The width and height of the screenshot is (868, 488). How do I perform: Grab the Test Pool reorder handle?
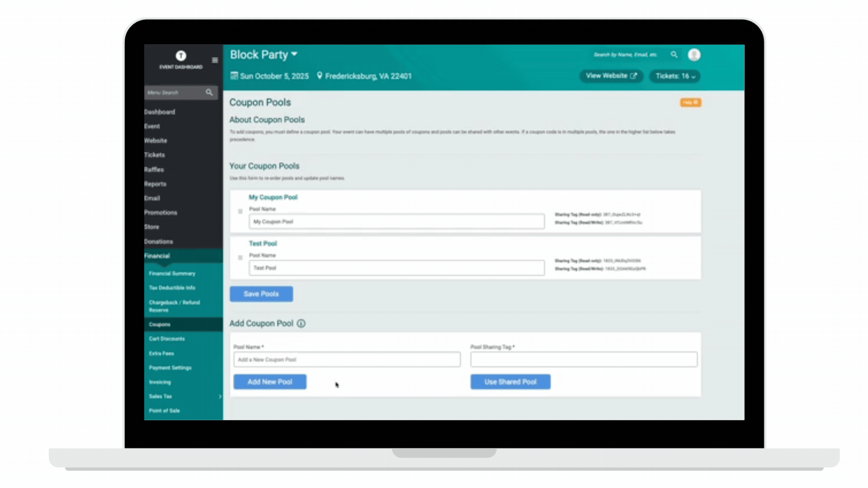click(240, 258)
